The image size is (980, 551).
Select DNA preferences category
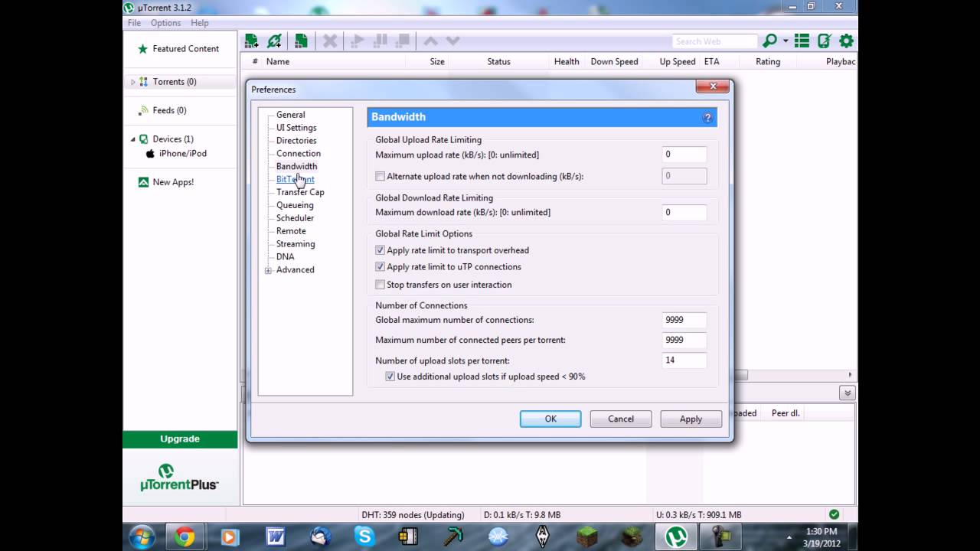[285, 257]
